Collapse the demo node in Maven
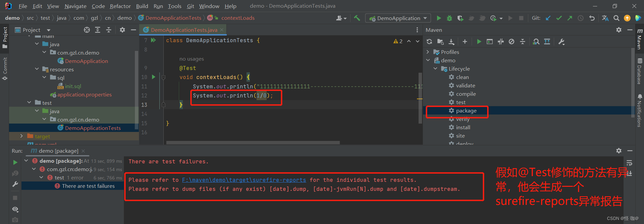Image resolution: width=644 pixels, height=224 pixels. pos(428,60)
